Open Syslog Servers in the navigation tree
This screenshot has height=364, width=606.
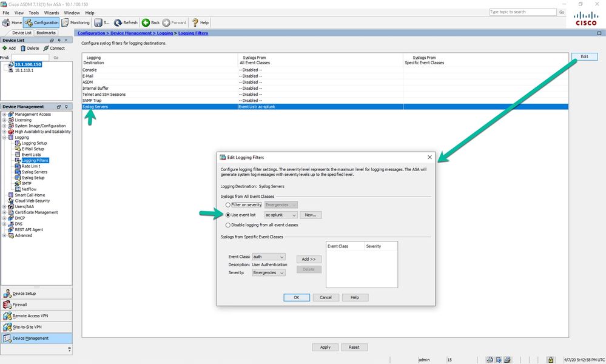point(35,172)
